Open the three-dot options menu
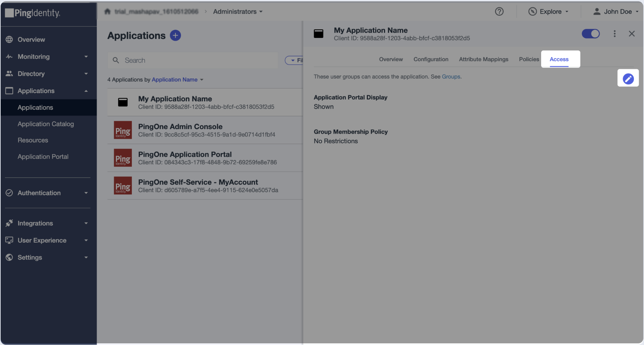The height and width of the screenshot is (345, 644). click(614, 34)
